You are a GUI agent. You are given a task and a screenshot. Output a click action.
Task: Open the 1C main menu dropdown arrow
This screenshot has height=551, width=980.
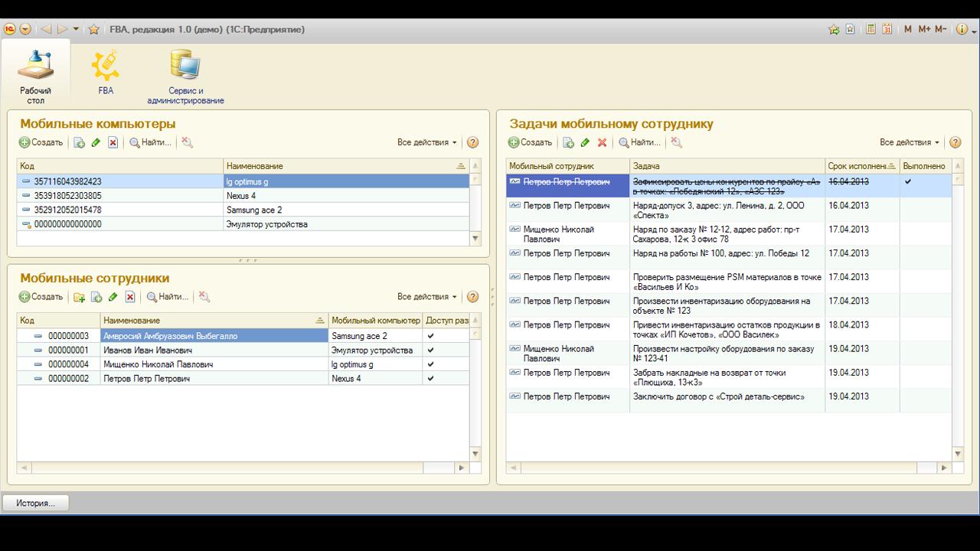pyautogui.click(x=25, y=29)
